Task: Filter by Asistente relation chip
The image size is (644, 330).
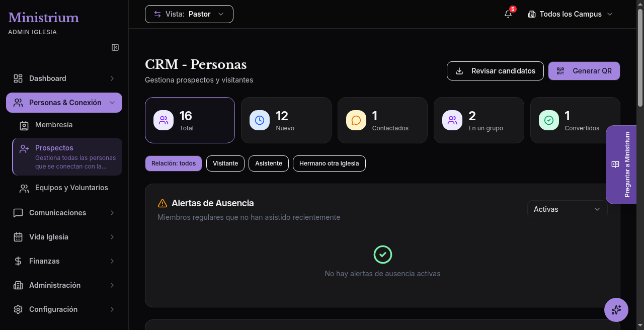Action: pyautogui.click(x=269, y=163)
